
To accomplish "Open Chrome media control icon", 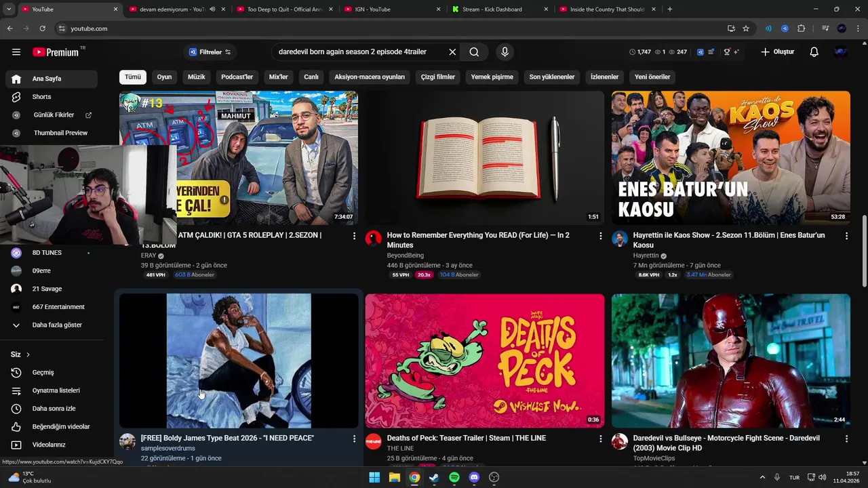I will pos(825,28).
